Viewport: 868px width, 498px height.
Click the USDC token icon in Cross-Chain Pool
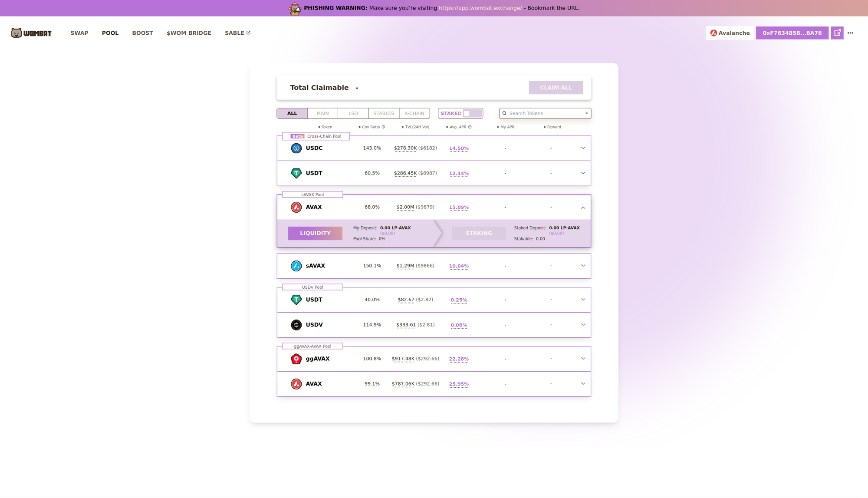pyautogui.click(x=296, y=148)
